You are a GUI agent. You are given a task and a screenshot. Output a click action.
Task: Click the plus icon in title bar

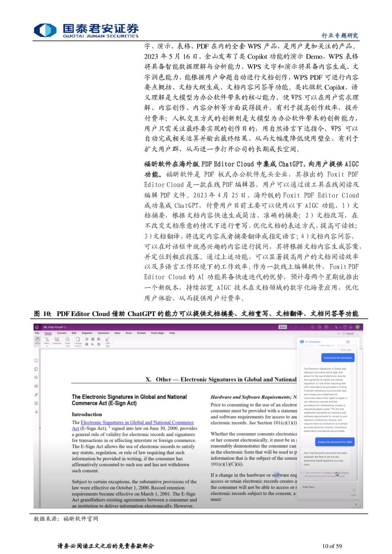point(326,327)
